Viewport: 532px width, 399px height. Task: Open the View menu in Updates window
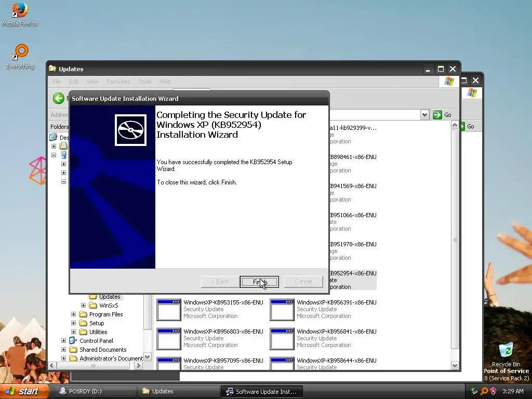click(92, 82)
